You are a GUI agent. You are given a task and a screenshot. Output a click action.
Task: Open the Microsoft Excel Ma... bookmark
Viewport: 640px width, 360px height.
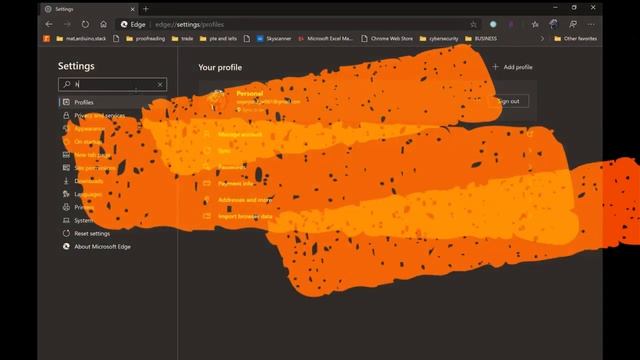325,38
